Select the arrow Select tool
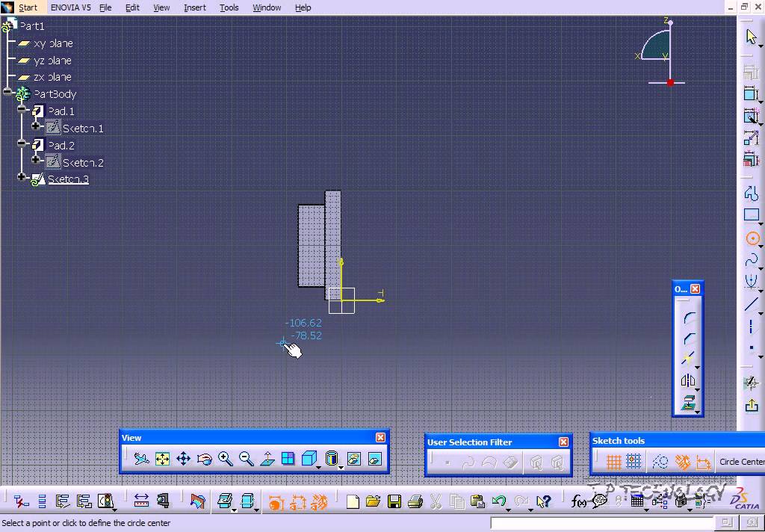 [752, 37]
